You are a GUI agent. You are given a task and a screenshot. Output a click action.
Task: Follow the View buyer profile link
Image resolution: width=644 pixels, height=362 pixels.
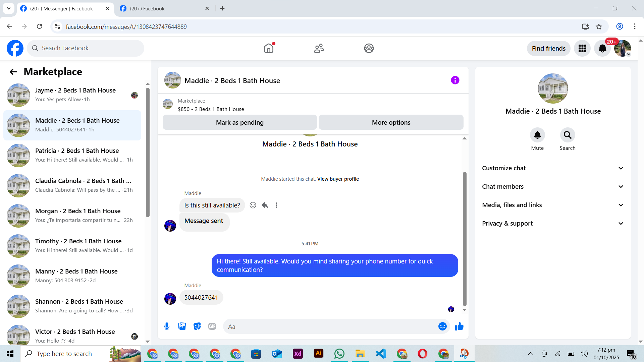point(338,179)
